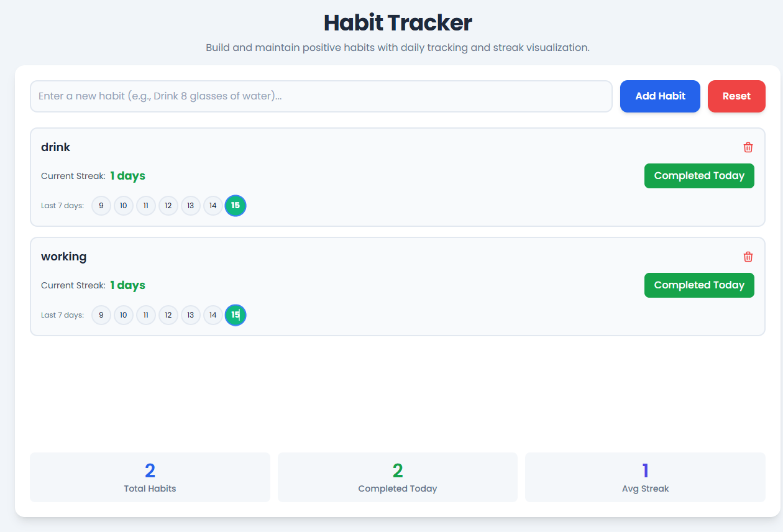Click the green "1 days" streak text for working
Viewport: 783px width, 532px height.
pyautogui.click(x=127, y=285)
